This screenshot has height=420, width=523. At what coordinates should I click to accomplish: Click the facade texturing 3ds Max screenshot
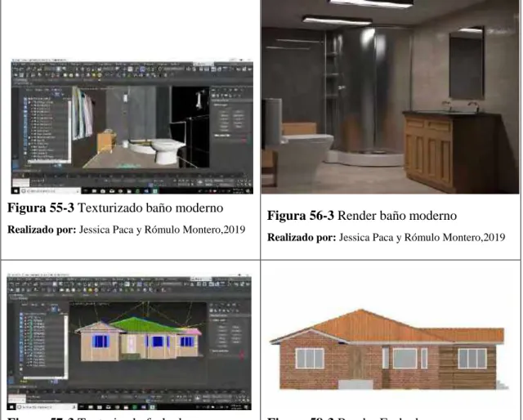(x=129, y=342)
